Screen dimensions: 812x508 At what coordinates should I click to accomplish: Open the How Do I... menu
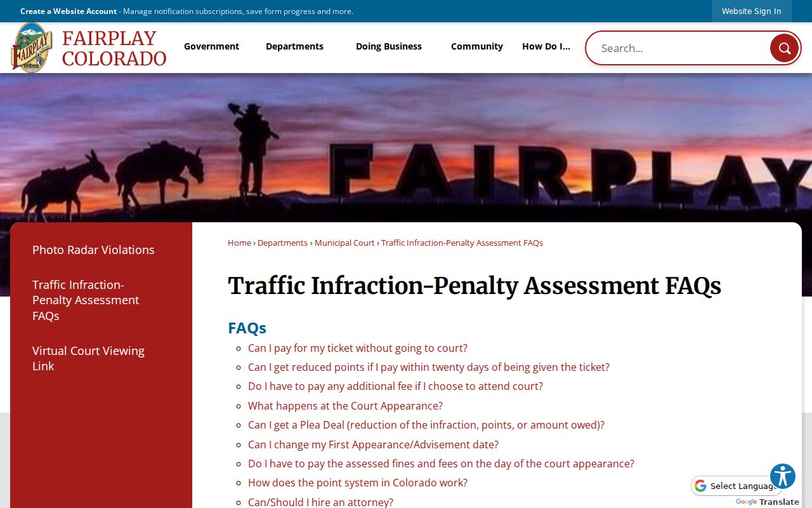pos(546,46)
